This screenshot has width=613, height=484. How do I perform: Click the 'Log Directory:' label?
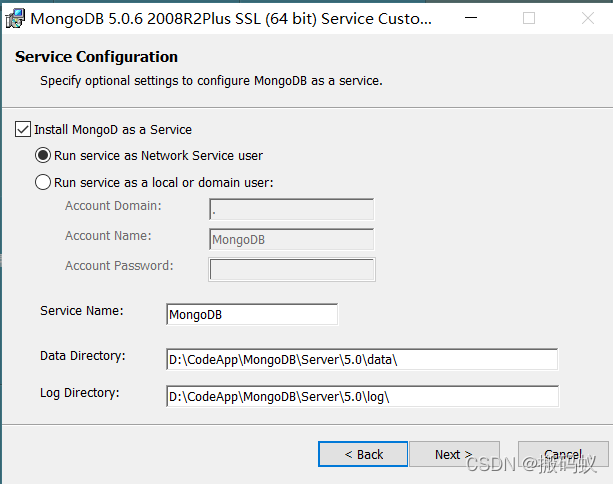[80, 393]
